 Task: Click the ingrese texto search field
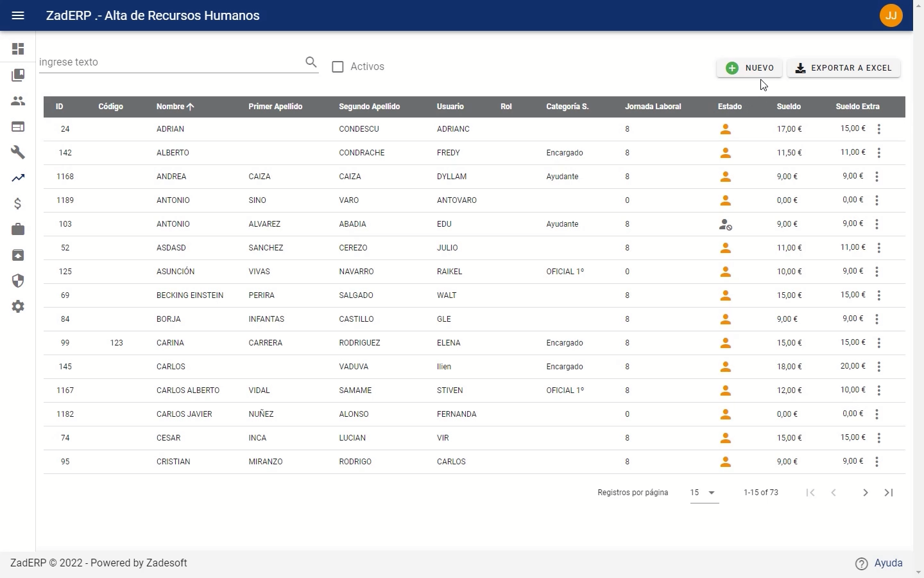(170, 62)
